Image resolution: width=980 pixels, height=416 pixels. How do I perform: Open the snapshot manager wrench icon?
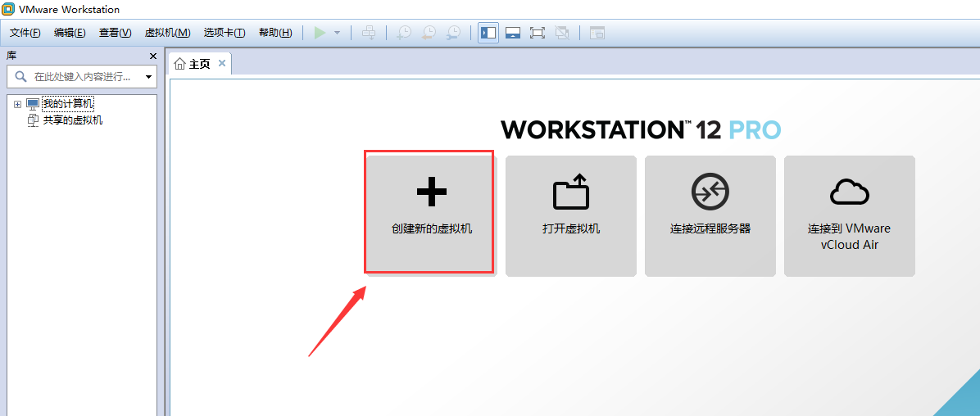[x=454, y=33]
